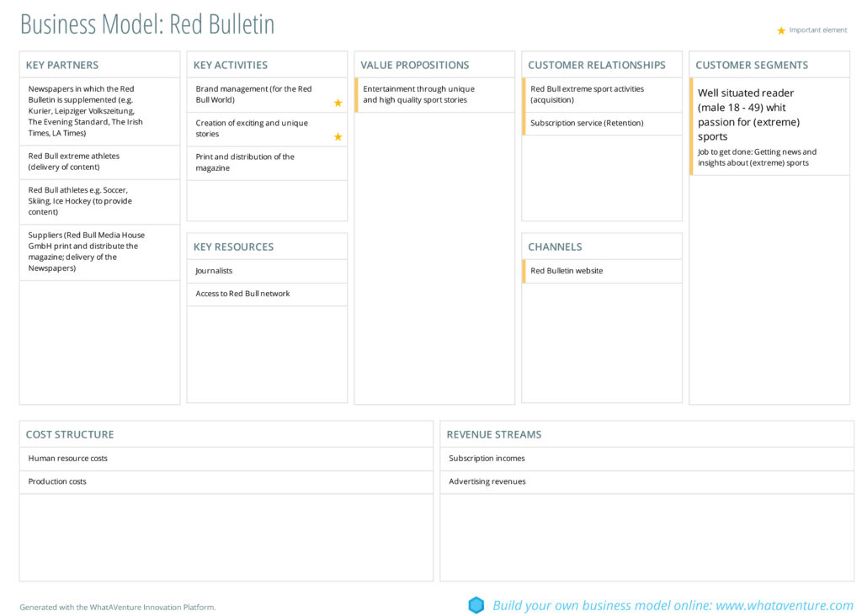Select 'Print and distribution of the magazine' card
862x616 pixels.
pyautogui.click(x=267, y=162)
